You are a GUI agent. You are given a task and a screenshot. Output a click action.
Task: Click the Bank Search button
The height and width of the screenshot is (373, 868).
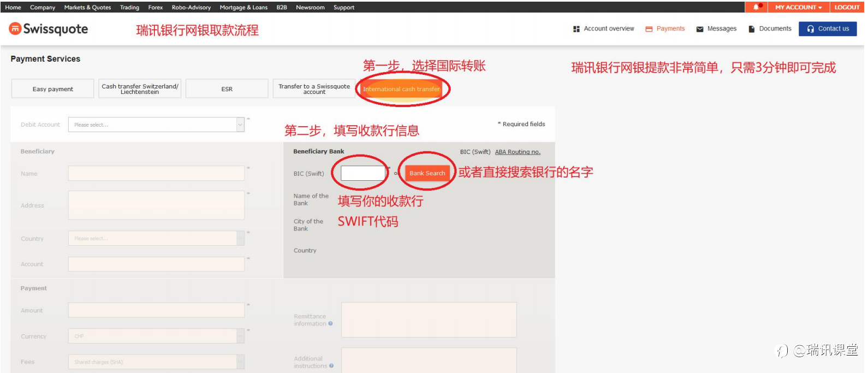pos(427,173)
